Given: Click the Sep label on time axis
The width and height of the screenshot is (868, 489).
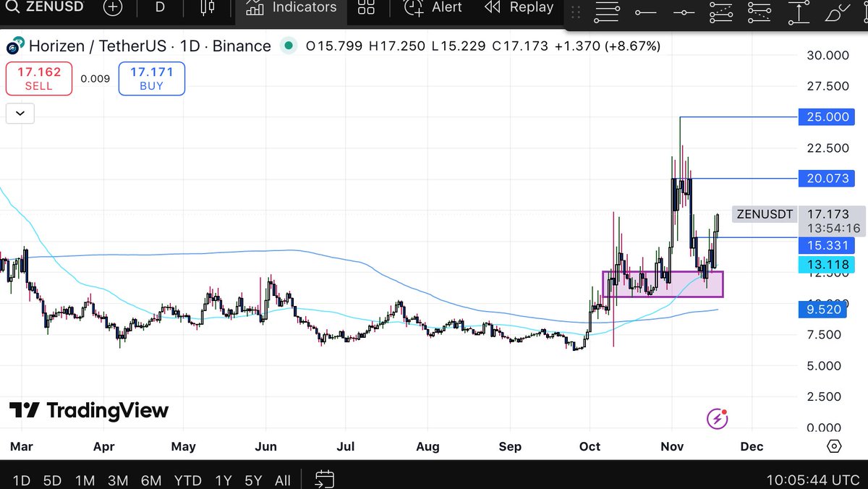Looking at the screenshot, I should [x=510, y=446].
